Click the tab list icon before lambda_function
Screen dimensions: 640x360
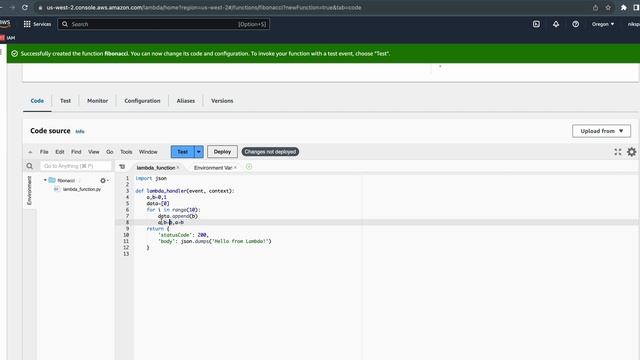coord(122,167)
